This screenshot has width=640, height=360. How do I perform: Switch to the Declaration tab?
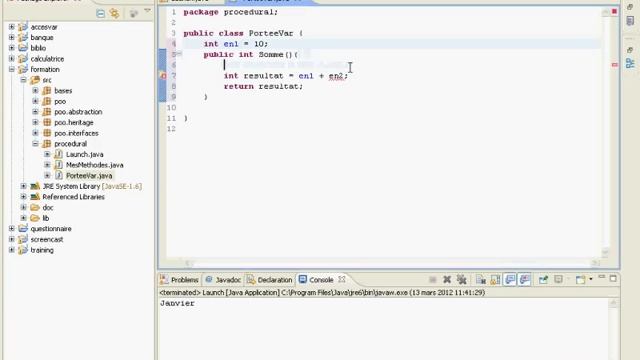tap(269, 280)
